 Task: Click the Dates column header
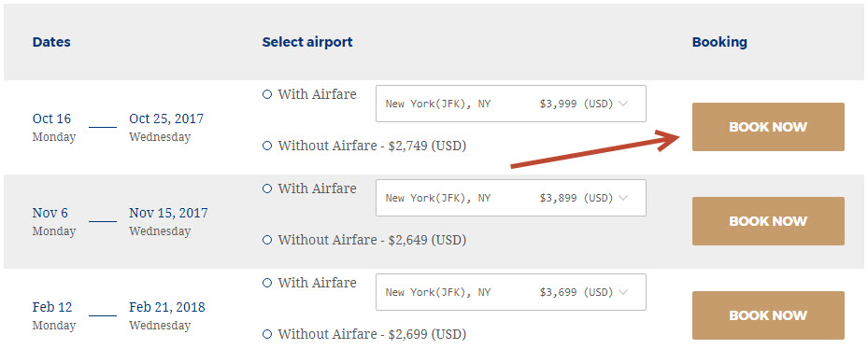(51, 42)
